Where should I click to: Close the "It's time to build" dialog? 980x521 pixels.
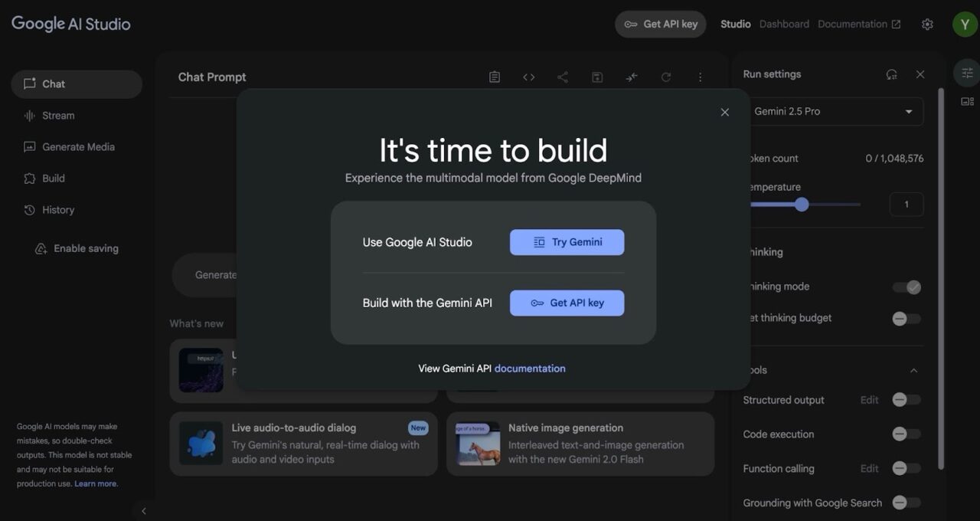coord(725,112)
